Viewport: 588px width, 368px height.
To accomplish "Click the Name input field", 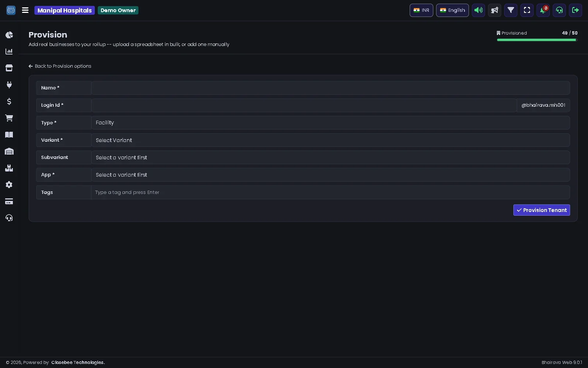I will pyautogui.click(x=331, y=88).
